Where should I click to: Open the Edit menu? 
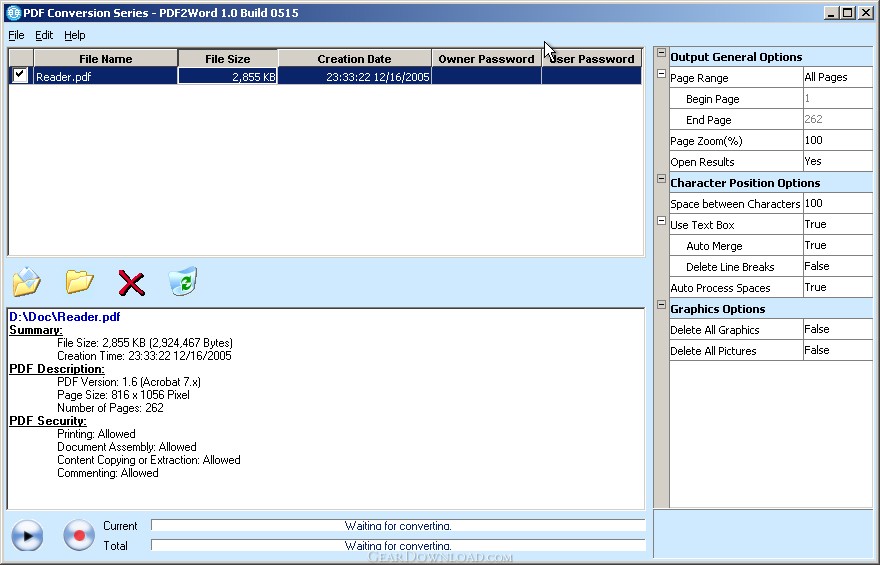coord(44,35)
